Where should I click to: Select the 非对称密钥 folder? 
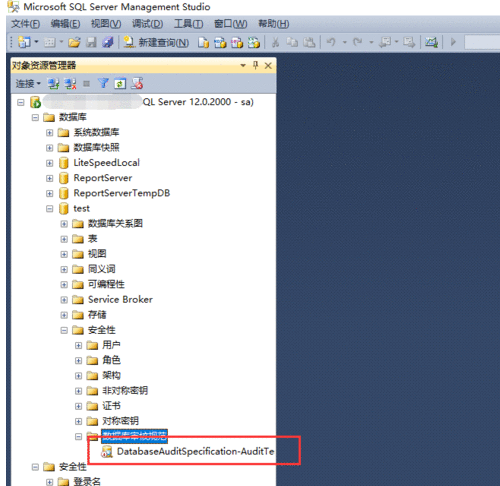(x=125, y=390)
